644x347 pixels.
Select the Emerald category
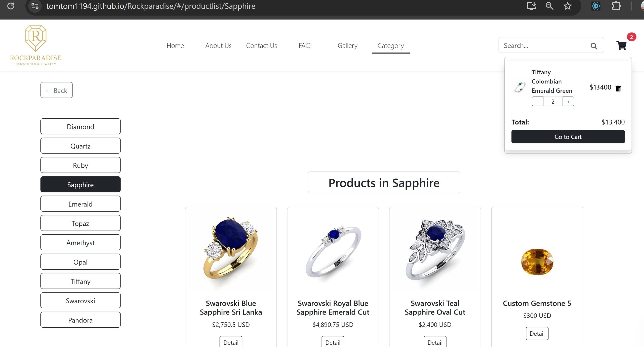coord(80,204)
